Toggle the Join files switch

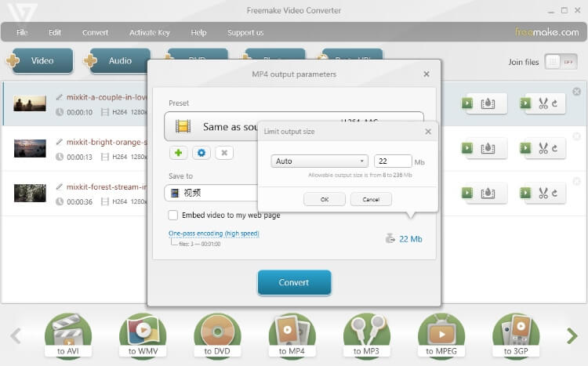[x=561, y=62]
